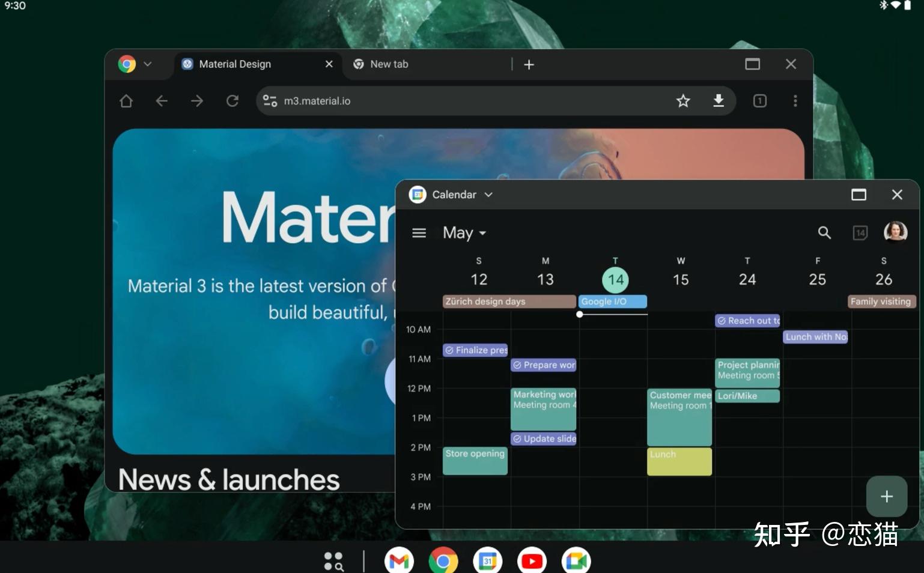Create a new Calendar event
924x573 pixels.
[887, 496]
